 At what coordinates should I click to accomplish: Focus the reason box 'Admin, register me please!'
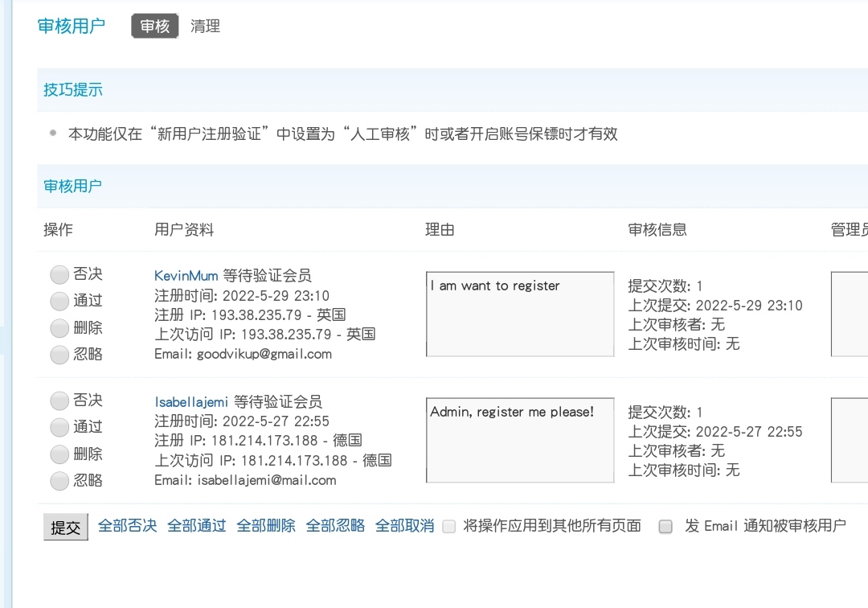tap(520, 440)
